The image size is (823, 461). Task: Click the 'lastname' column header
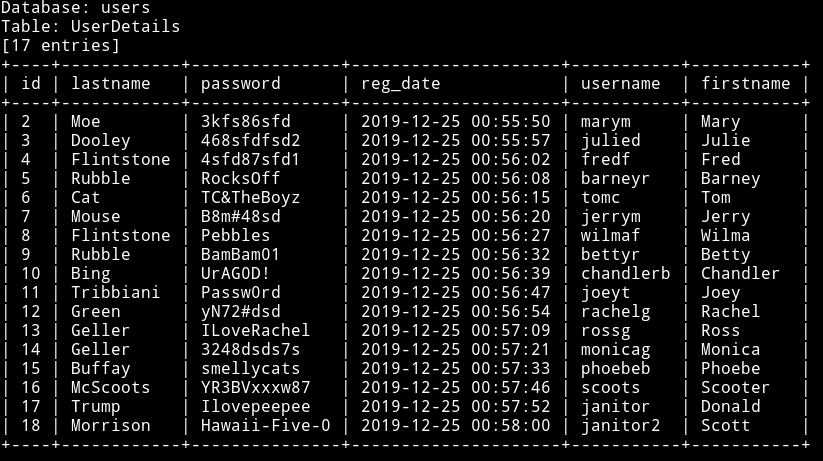tap(111, 83)
